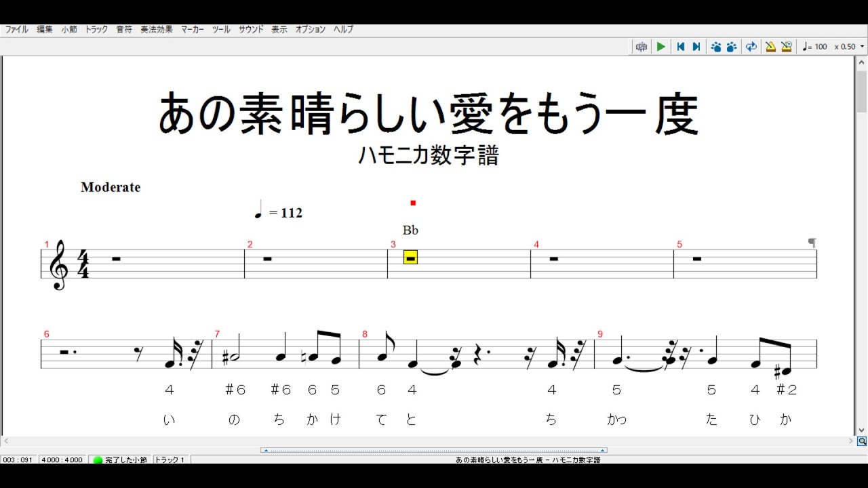
Task: Click the #2 harmonica number in bar 9
Action: (x=786, y=390)
